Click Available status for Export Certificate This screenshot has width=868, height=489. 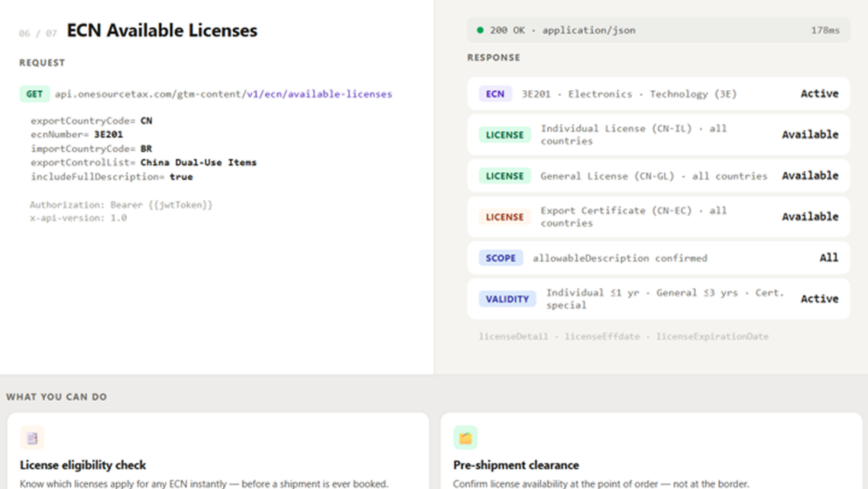click(x=810, y=216)
